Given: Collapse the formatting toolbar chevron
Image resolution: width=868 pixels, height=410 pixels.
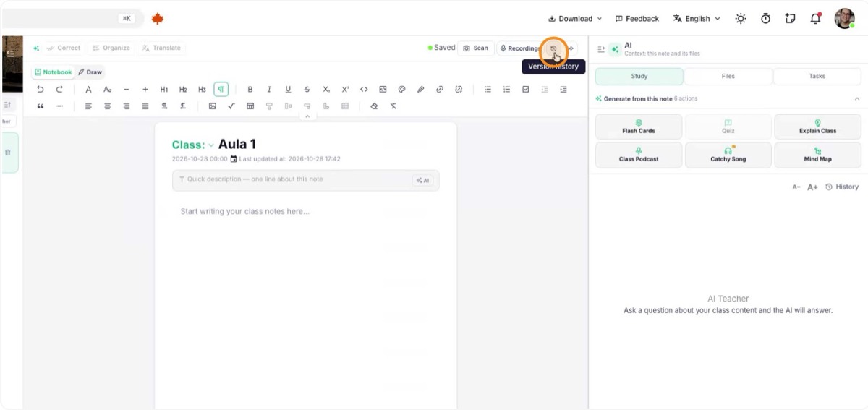Looking at the screenshot, I should 307,116.
